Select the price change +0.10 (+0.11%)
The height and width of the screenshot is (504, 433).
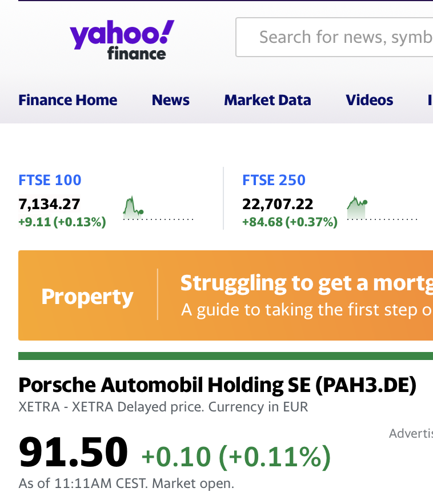[x=236, y=457]
